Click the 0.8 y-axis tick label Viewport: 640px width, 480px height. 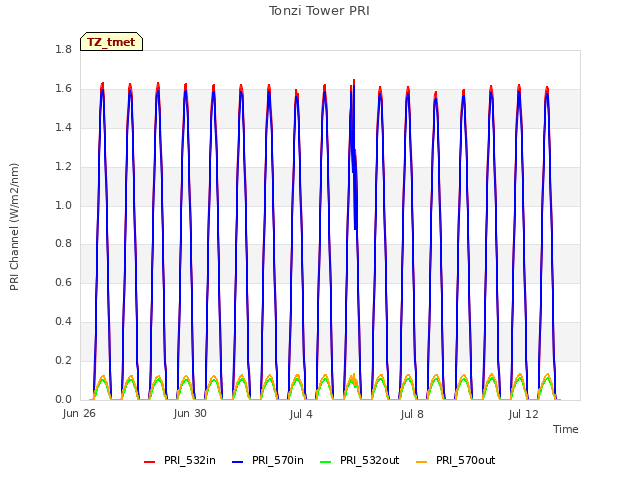pyautogui.click(x=63, y=244)
